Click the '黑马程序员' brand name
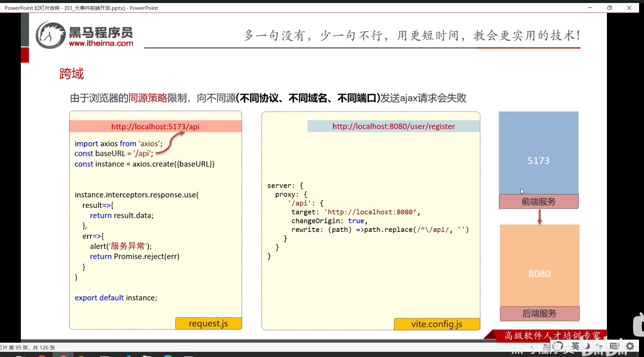644x357 pixels. pos(101,33)
